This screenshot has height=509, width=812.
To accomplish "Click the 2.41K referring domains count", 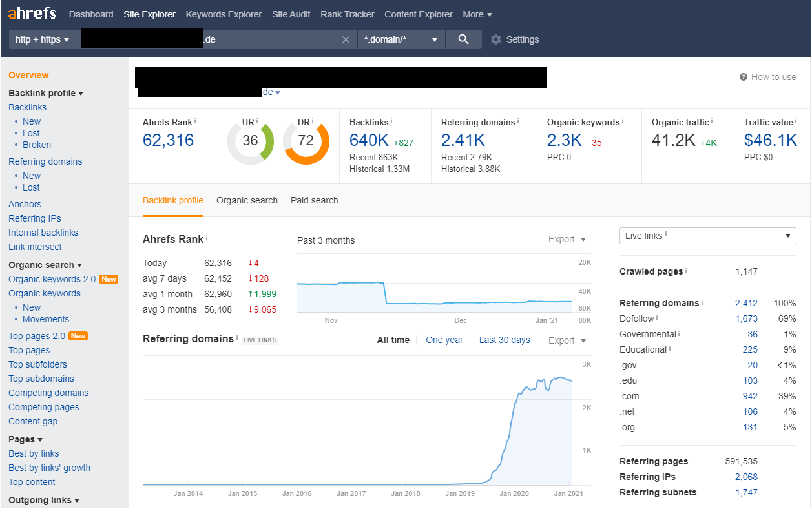I will pyautogui.click(x=463, y=140).
